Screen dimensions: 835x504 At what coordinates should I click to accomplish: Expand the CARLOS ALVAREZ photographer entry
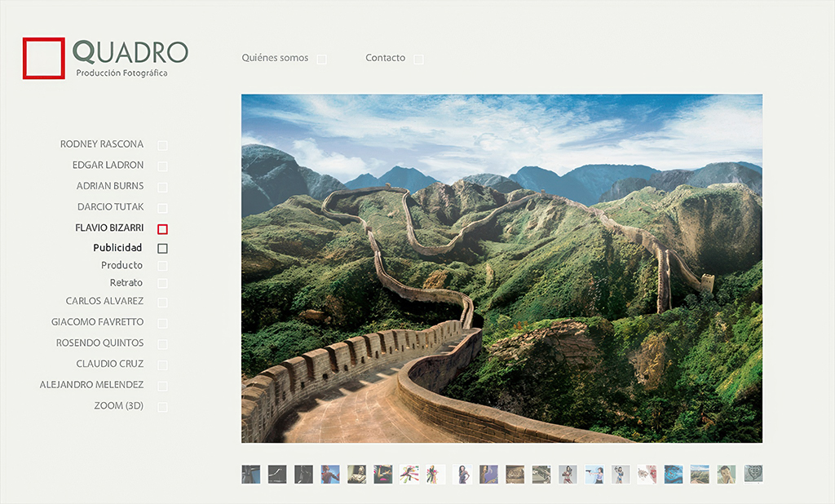tap(104, 301)
